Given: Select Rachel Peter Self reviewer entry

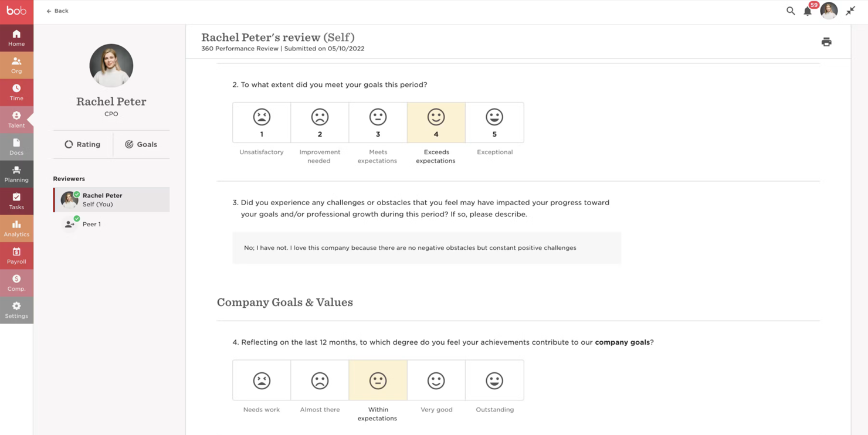Looking at the screenshot, I should click(x=111, y=200).
